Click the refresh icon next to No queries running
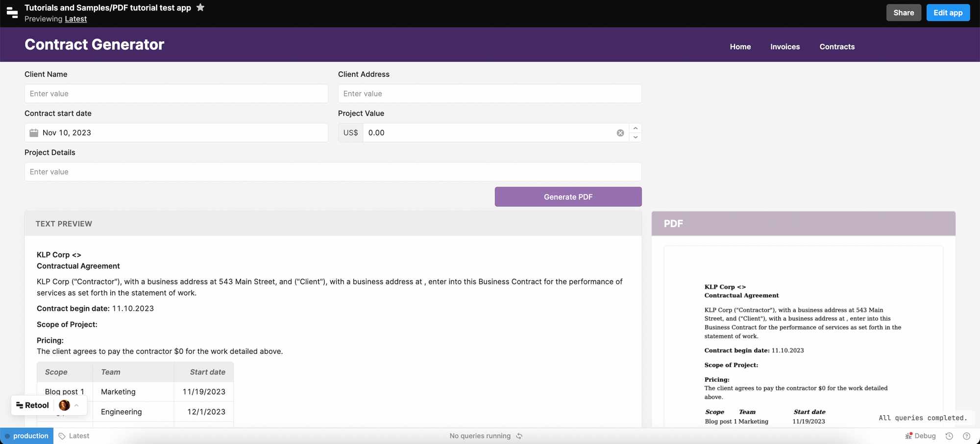Image resolution: width=980 pixels, height=444 pixels. [x=519, y=436]
